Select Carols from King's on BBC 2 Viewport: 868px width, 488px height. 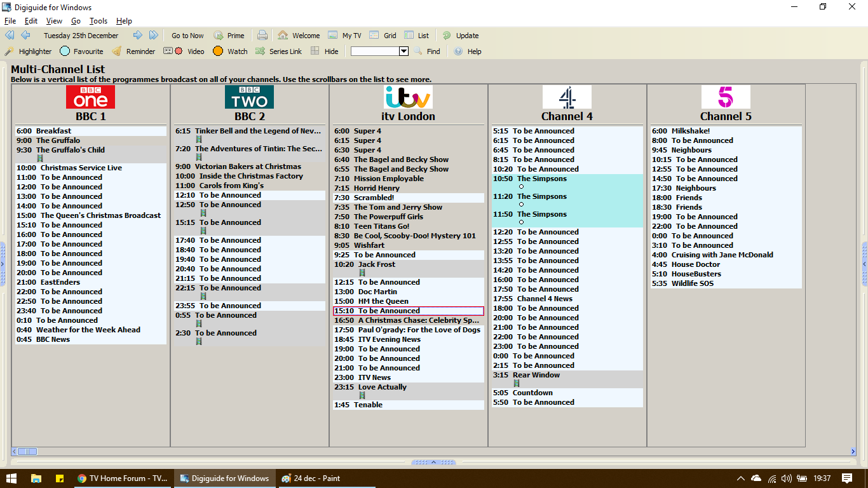[x=250, y=186]
